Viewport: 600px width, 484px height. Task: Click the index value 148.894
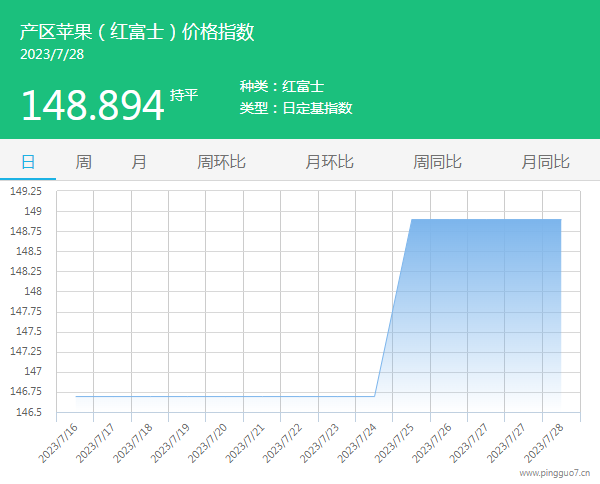tap(92, 105)
